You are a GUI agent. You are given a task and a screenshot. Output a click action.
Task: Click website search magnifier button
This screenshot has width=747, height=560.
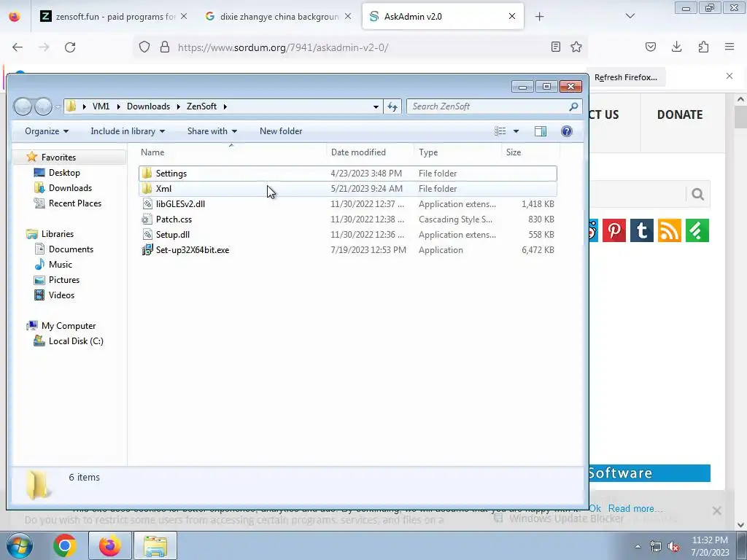[698, 194]
